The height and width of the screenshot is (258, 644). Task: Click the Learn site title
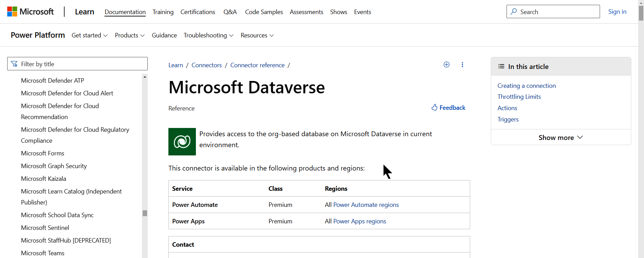tap(85, 12)
